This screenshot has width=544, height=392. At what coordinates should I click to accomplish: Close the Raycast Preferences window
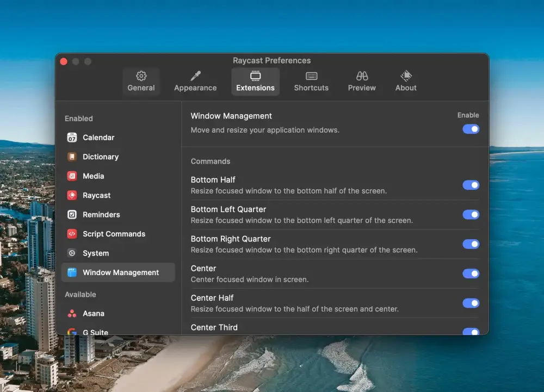(x=64, y=61)
